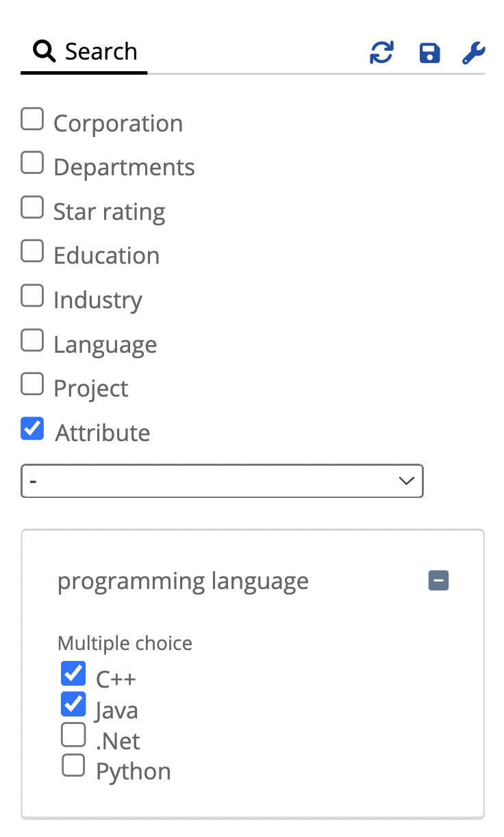
Task: Open the Attribute selection dropdown
Action: (x=222, y=481)
